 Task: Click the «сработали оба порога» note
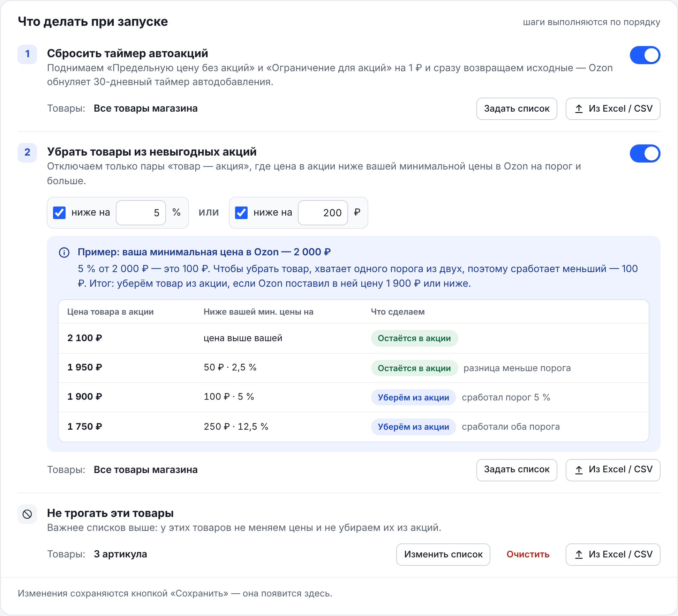pos(511,427)
